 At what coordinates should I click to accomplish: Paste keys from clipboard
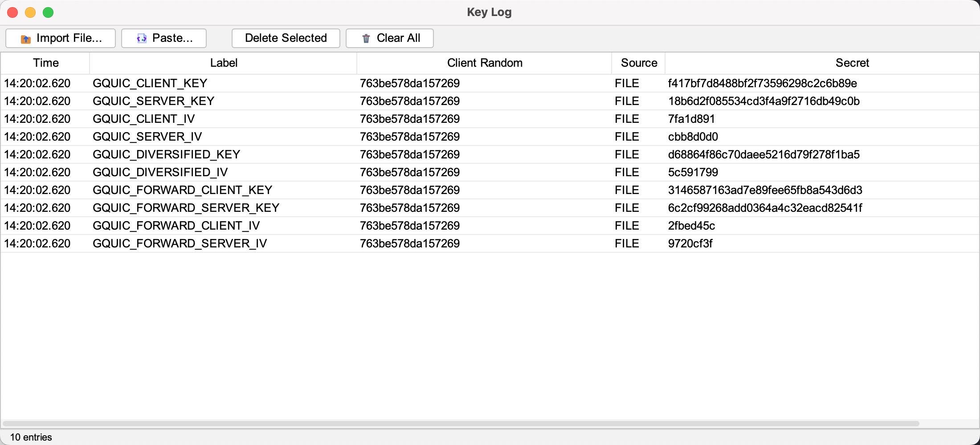[x=163, y=38]
